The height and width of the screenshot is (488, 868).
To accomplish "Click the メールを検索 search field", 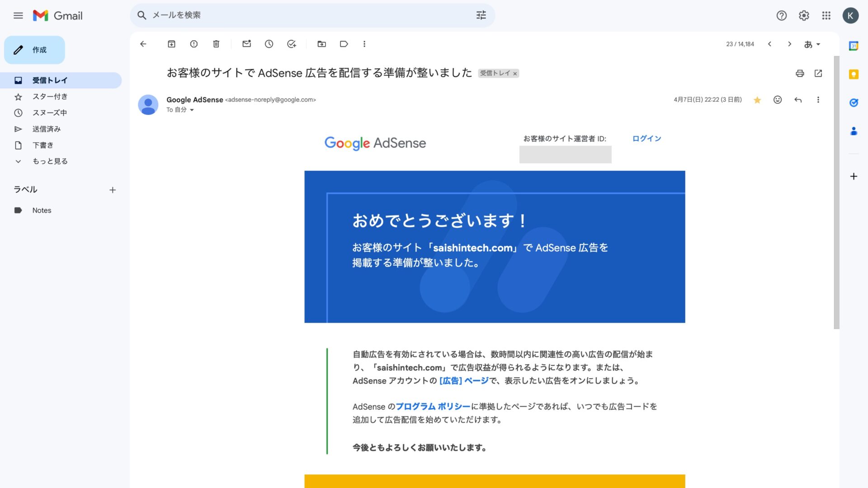I will (x=307, y=15).
